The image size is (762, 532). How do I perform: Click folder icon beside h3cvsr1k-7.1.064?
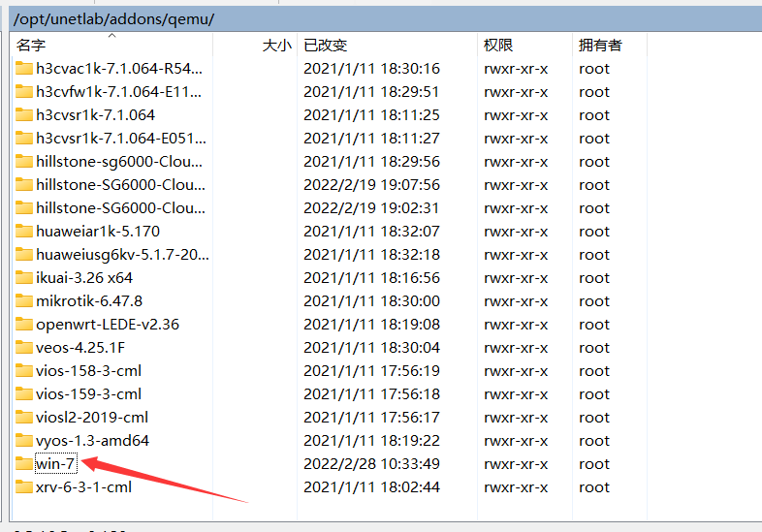point(24,114)
